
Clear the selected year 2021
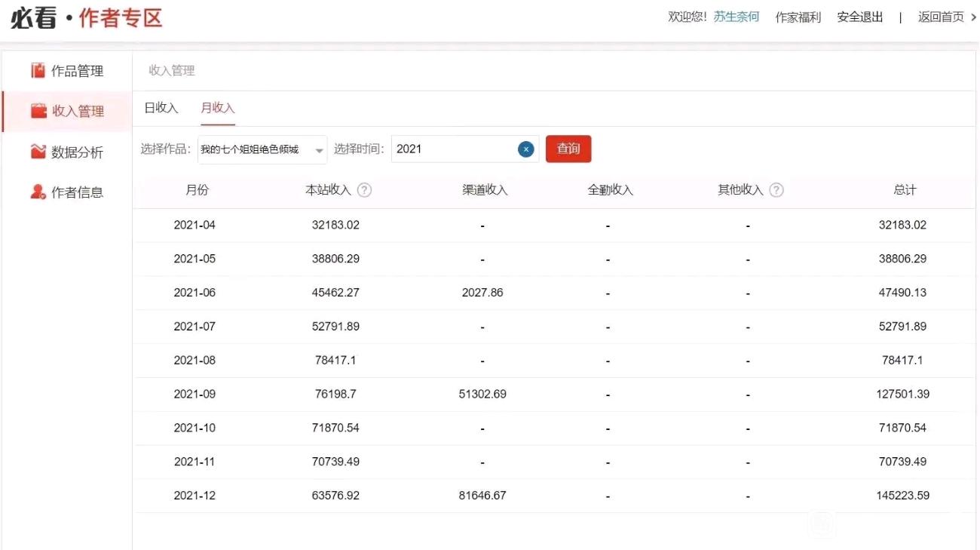526,149
